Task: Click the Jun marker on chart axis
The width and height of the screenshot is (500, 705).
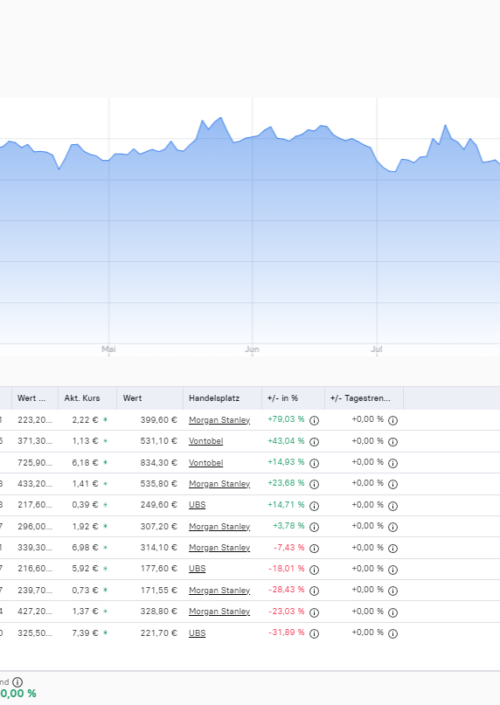Action: point(252,349)
